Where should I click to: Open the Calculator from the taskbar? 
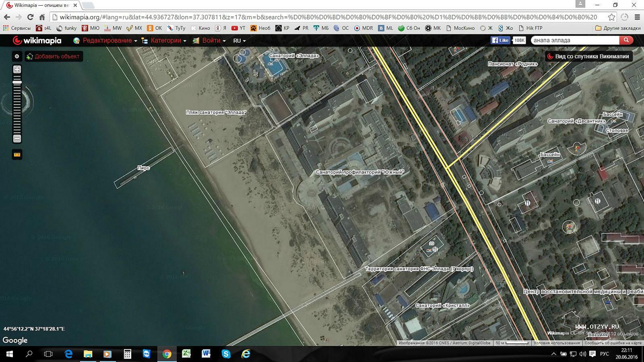point(127,354)
